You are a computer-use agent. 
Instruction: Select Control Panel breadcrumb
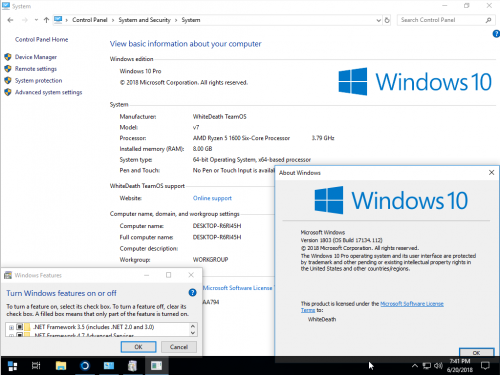(x=90, y=20)
